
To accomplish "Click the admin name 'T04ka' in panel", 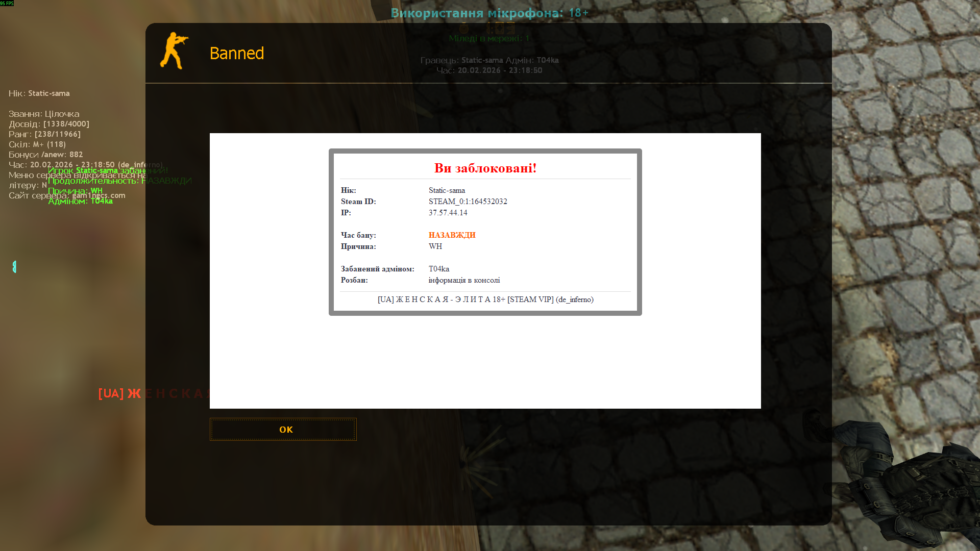I will pos(438,269).
